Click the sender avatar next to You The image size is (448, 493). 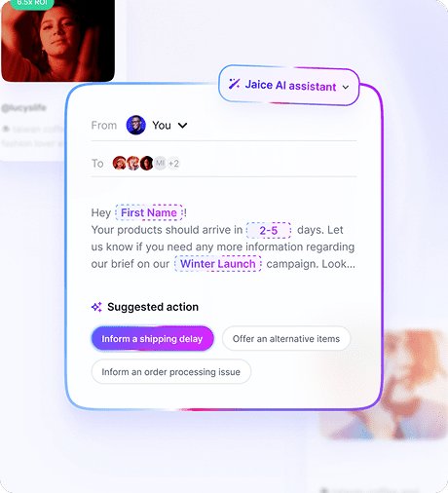(135, 125)
